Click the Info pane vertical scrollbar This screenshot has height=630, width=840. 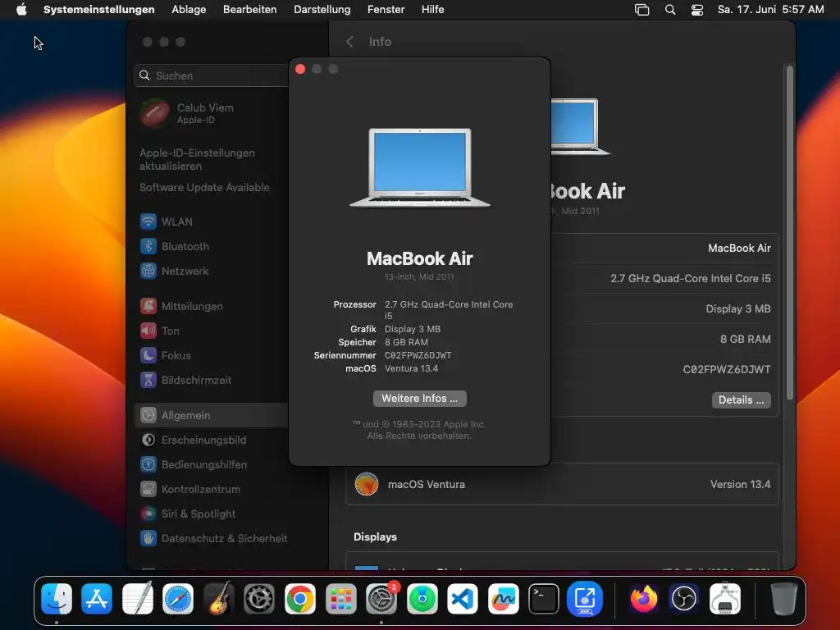[x=789, y=233]
